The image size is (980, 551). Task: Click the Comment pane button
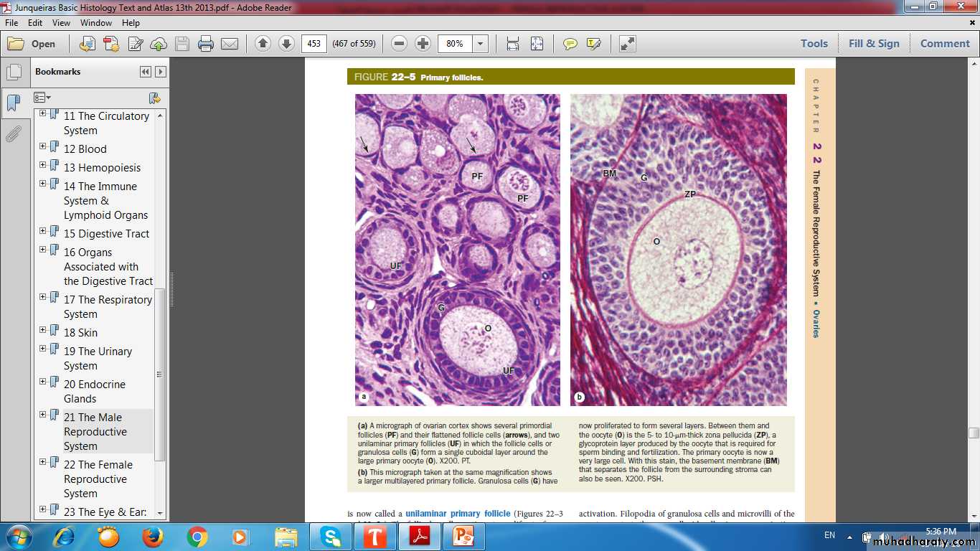point(945,44)
